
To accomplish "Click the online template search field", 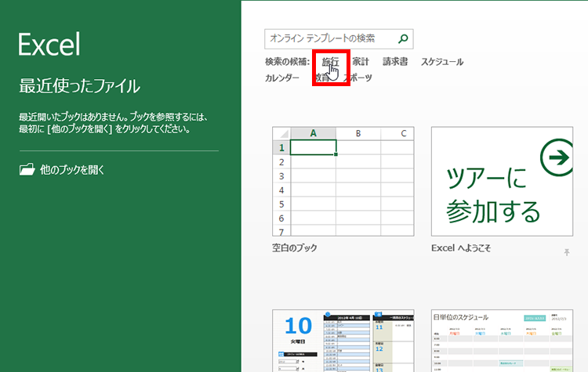I will tap(339, 39).
